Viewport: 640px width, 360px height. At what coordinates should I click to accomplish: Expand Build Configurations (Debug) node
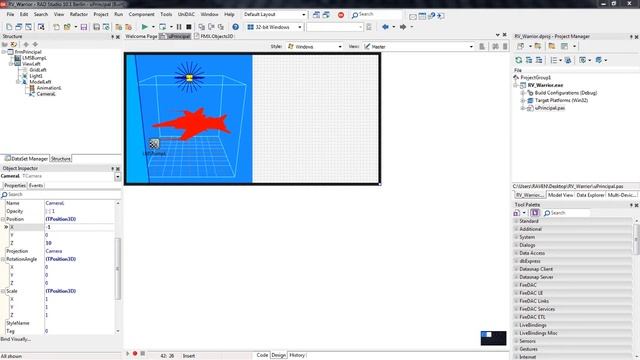click(x=523, y=93)
